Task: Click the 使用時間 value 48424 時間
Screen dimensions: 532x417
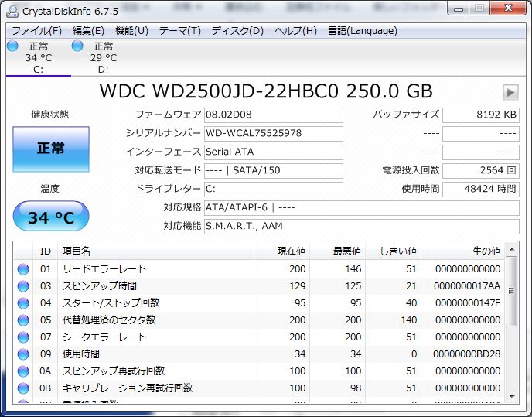Action: tap(481, 189)
